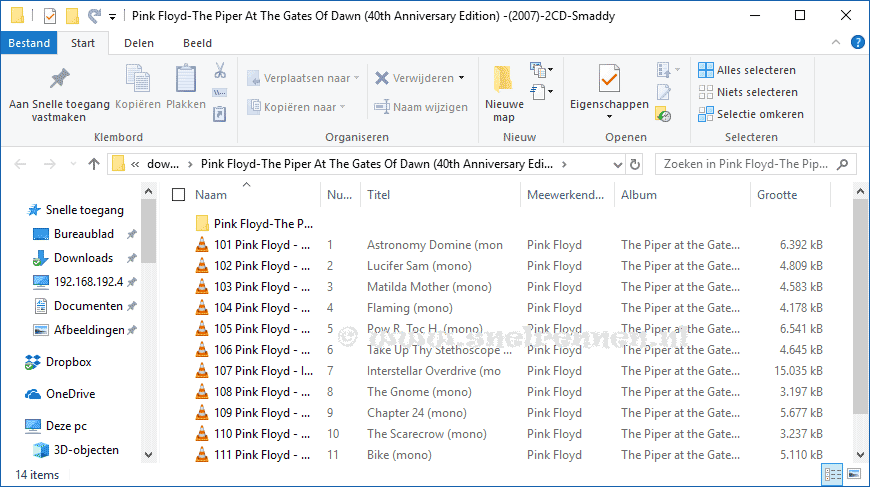Screen dimensions: 870x487
Task: Sort by the Grootte column header
Action: [777, 195]
